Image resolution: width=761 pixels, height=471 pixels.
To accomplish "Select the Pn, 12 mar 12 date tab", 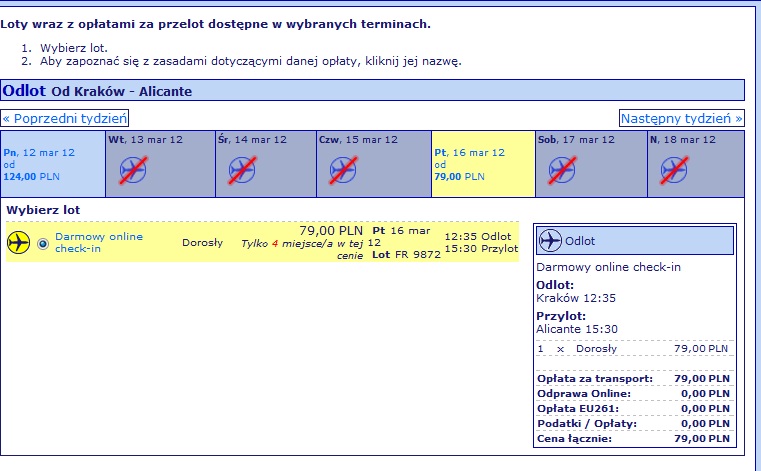I will tap(53, 164).
